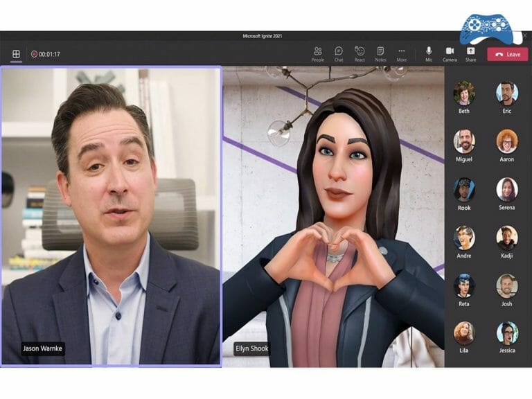Click Miguel's profile picture
The width and height of the screenshot is (532, 399).
click(x=463, y=141)
